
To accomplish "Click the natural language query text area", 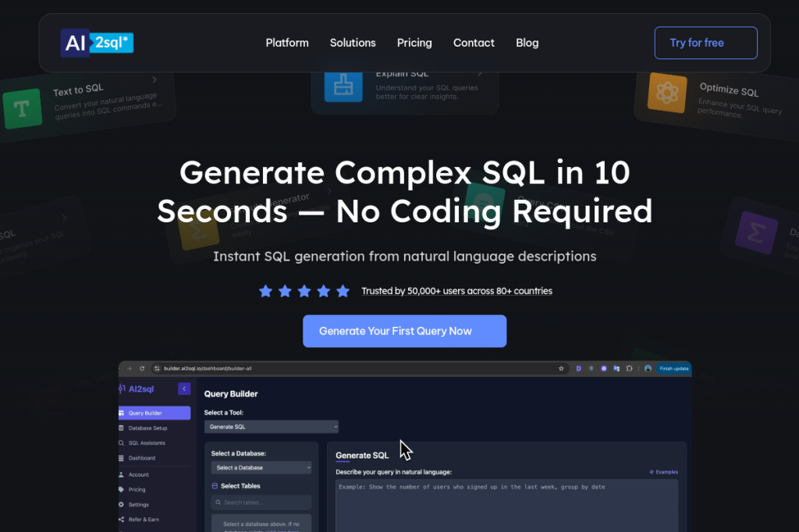I will pyautogui.click(x=507, y=505).
